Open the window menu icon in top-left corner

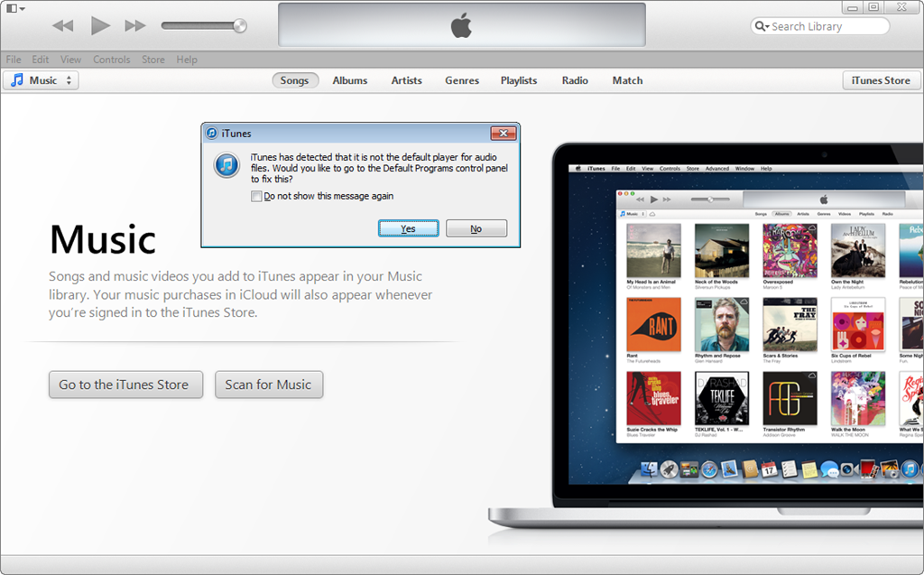(15, 8)
